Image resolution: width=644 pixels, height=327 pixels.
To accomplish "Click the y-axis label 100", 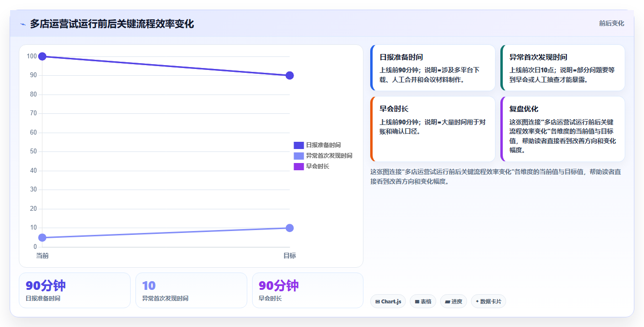I will pos(32,56).
